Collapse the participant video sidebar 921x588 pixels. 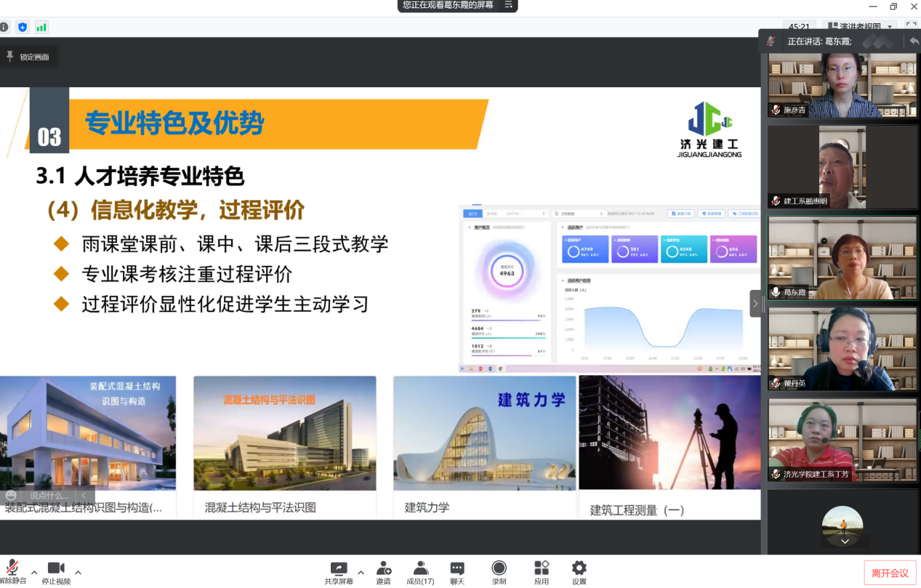pos(755,304)
